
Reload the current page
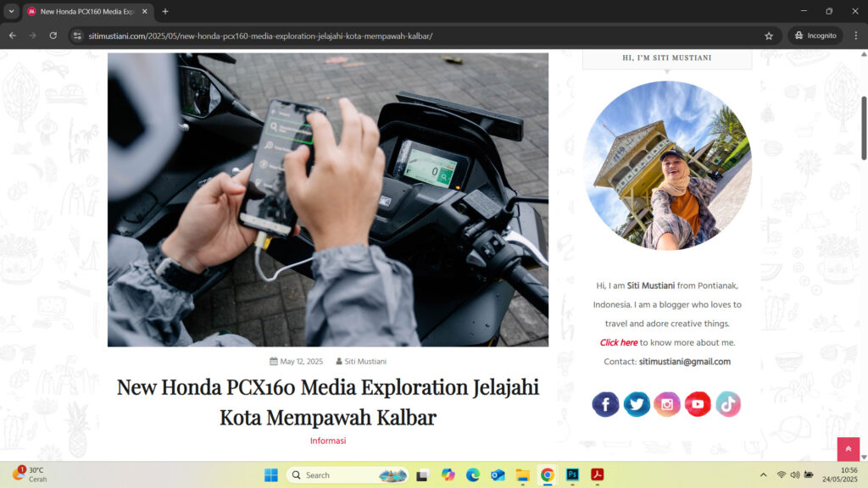[x=53, y=36]
